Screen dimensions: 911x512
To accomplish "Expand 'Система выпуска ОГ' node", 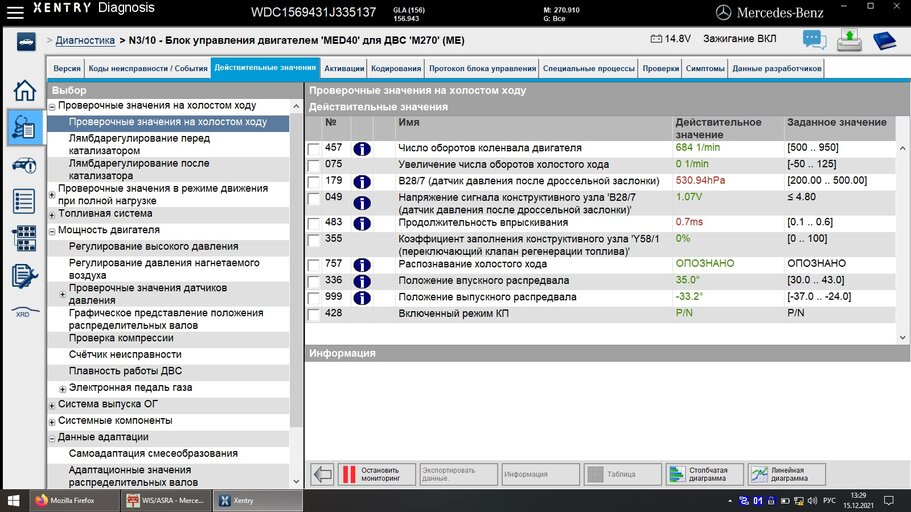I will click(x=52, y=405).
